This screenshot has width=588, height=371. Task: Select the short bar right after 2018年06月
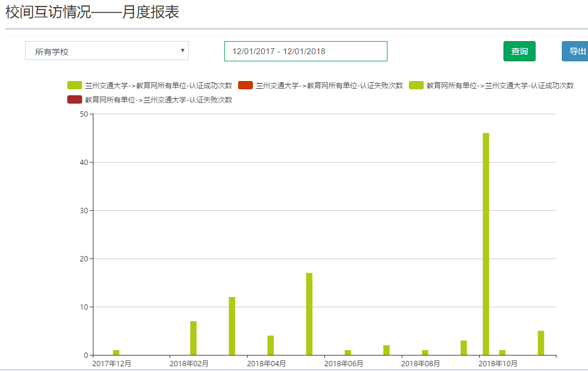pos(348,353)
